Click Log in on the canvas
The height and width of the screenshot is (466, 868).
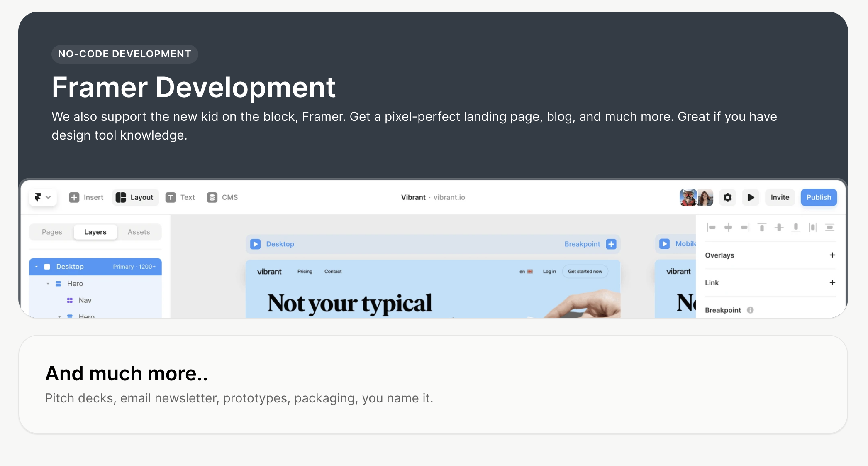549,271
